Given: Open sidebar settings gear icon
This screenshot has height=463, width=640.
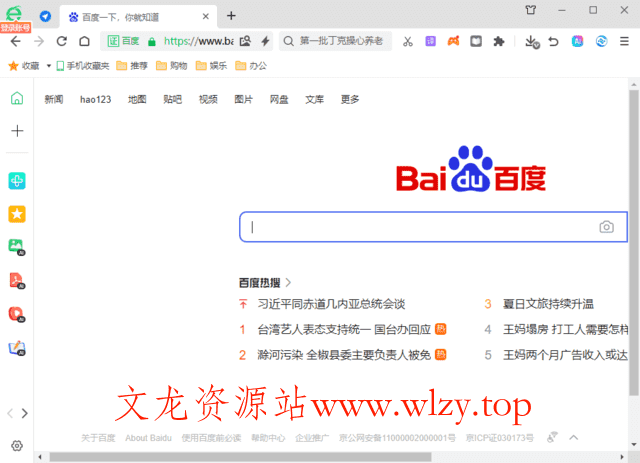Looking at the screenshot, I should pos(17,445).
